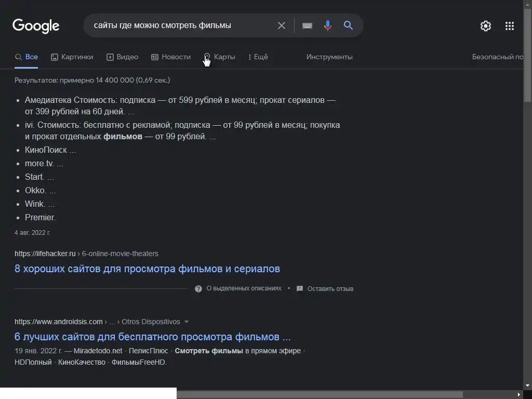Viewport: 532px width, 399px height.
Task: Submit search using magnifier icon
Action: pos(348,25)
